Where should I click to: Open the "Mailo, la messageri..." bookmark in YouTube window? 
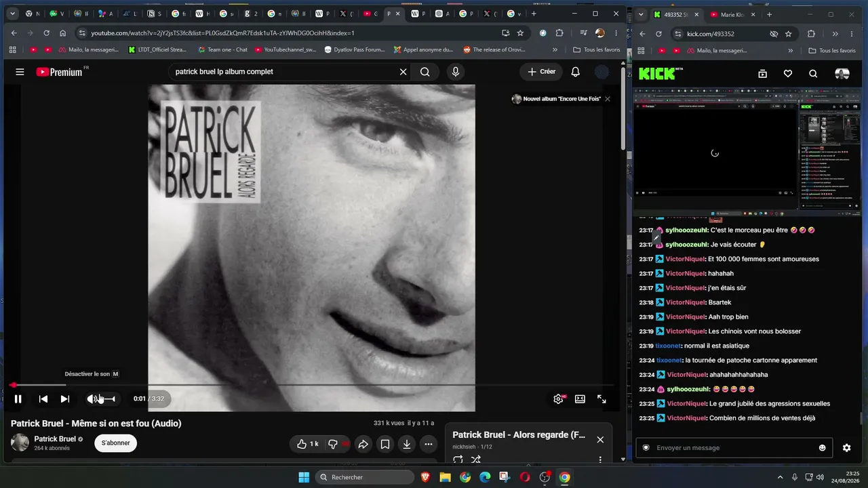tap(87, 49)
